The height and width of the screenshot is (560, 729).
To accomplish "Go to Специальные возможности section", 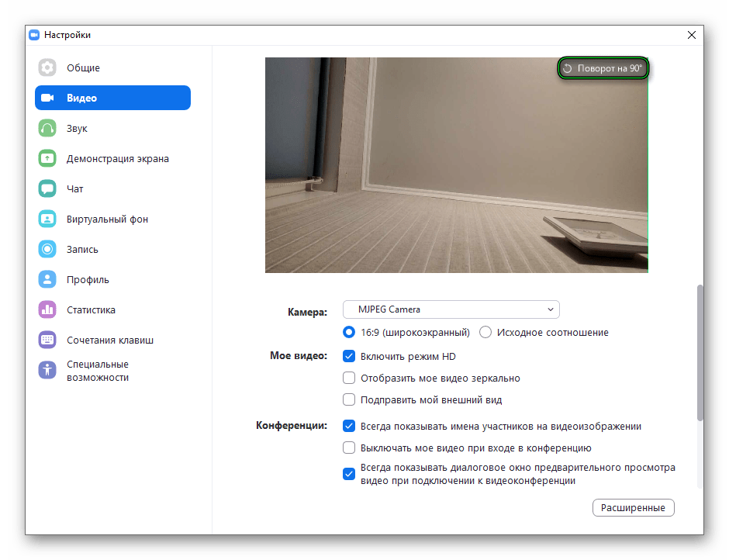I will [x=97, y=371].
